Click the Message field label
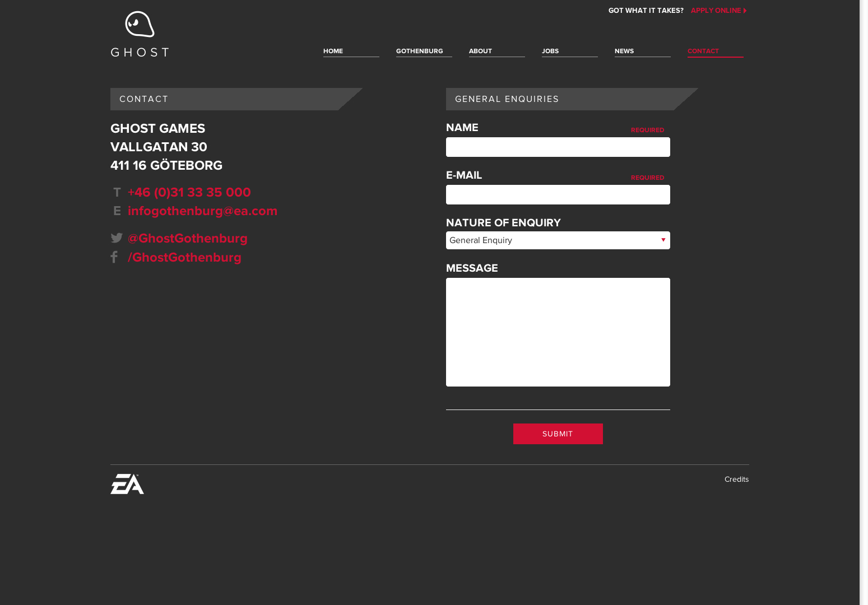 [x=472, y=268]
